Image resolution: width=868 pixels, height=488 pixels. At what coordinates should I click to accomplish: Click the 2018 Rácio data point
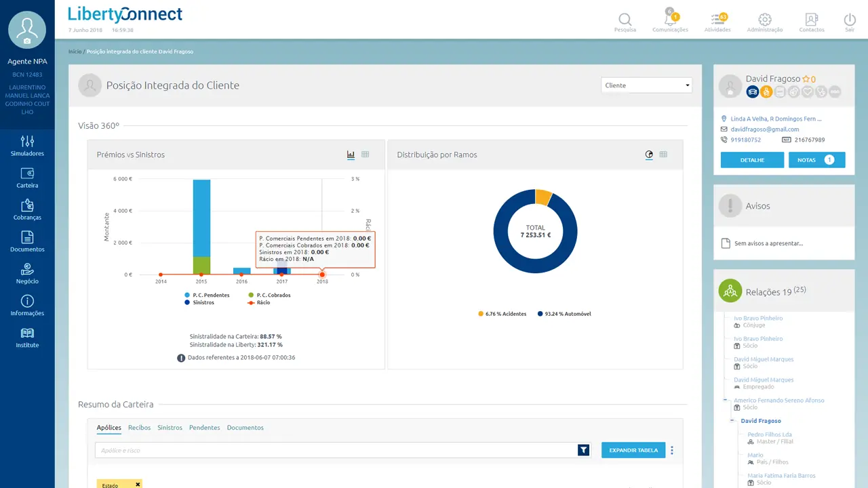[x=322, y=274]
